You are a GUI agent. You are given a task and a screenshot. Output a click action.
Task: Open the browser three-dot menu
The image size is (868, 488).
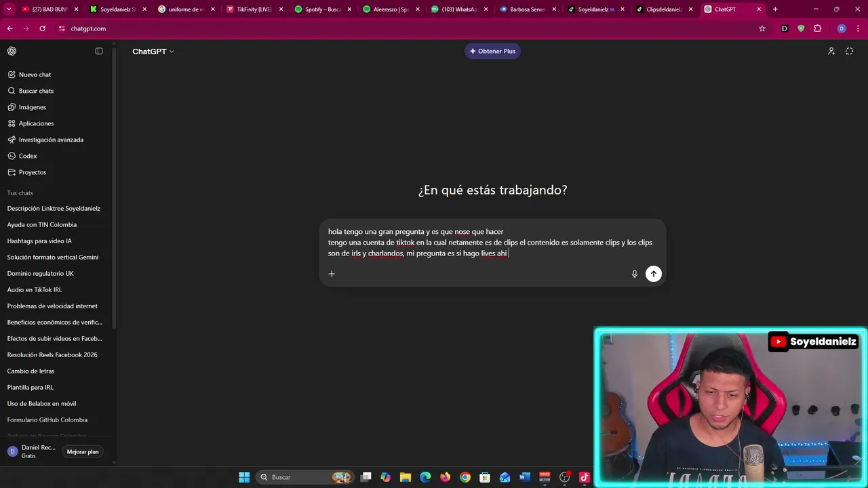pyautogui.click(x=858, y=28)
